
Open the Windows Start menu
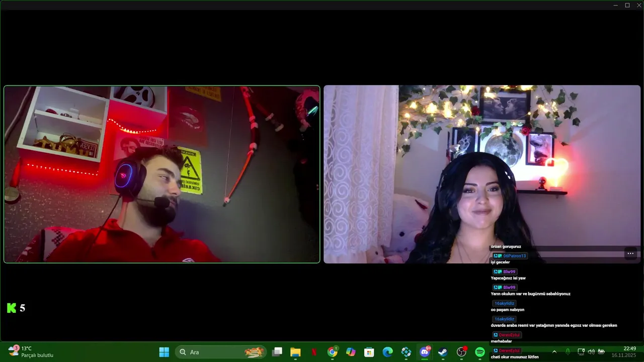point(164,352)
